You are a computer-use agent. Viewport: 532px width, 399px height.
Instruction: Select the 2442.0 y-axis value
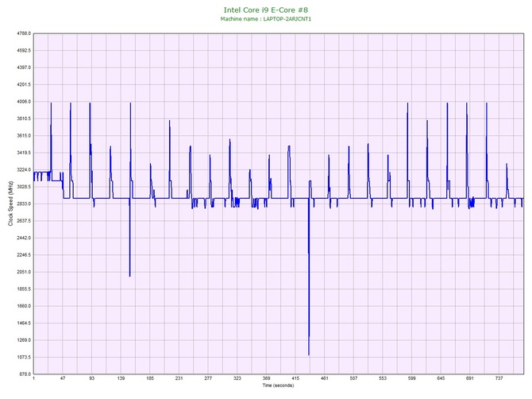[24, 238]
